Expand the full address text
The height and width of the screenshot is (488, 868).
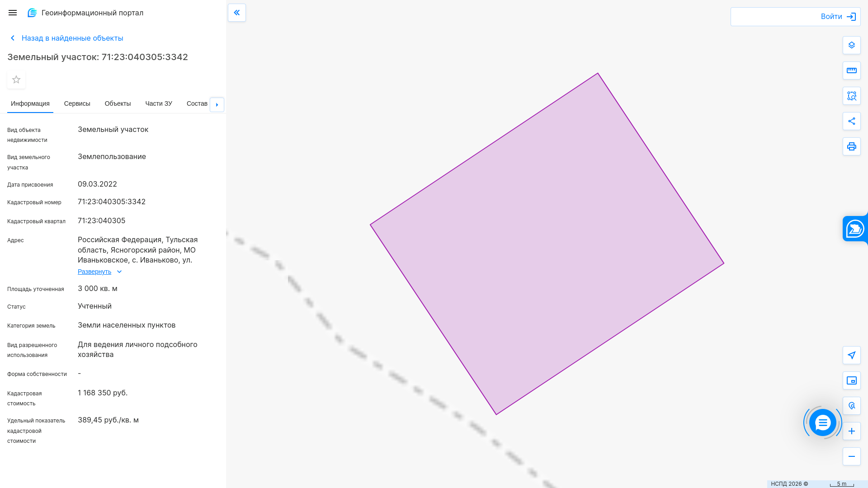pos(94,272)
